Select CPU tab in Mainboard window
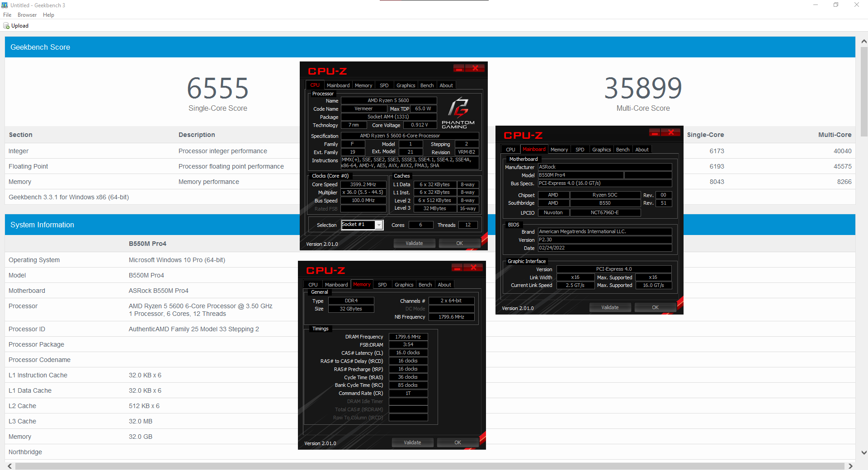Viewport: 868px width, 470px height. point(510,150)
